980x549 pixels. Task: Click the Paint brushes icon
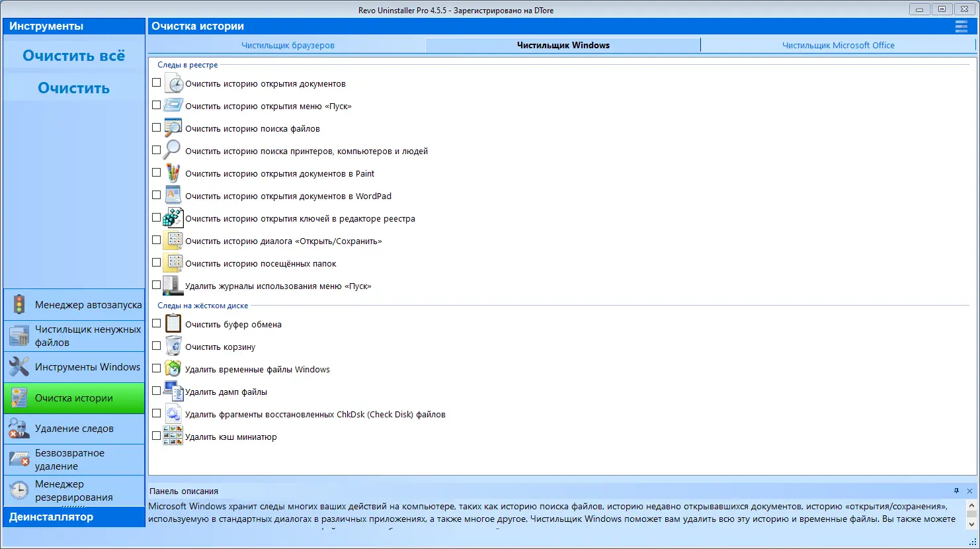tap(173, 173)
